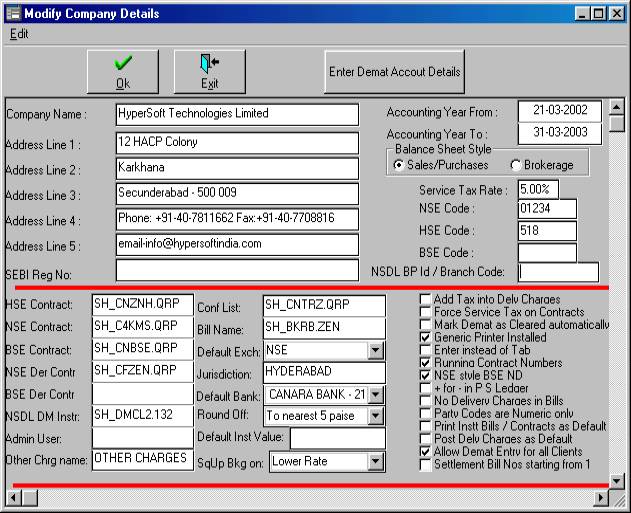Click the Company Name text field
The image size is (631, 513).
point(235,114)
